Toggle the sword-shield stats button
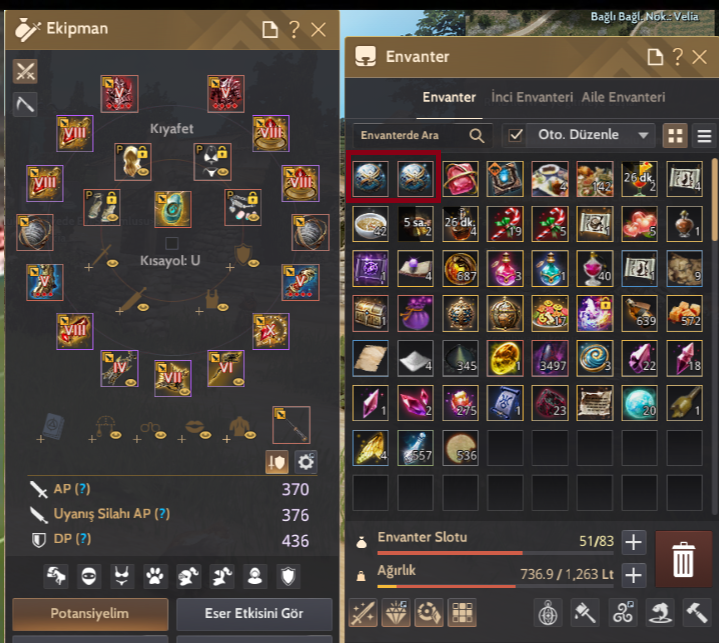 point(277,462)
